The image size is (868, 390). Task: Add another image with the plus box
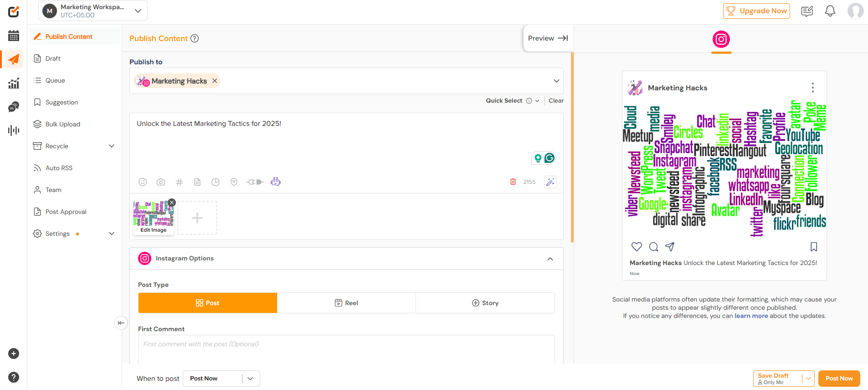coord(197,218)
